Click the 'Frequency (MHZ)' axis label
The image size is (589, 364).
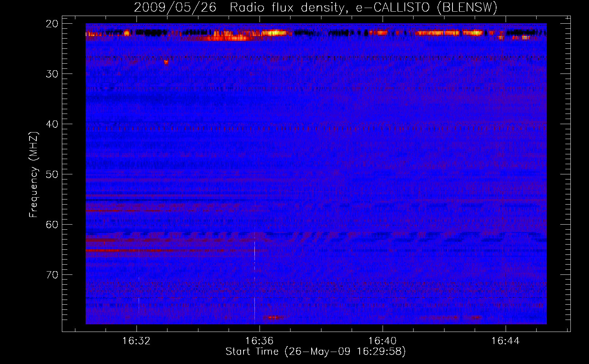pos(33,175)
